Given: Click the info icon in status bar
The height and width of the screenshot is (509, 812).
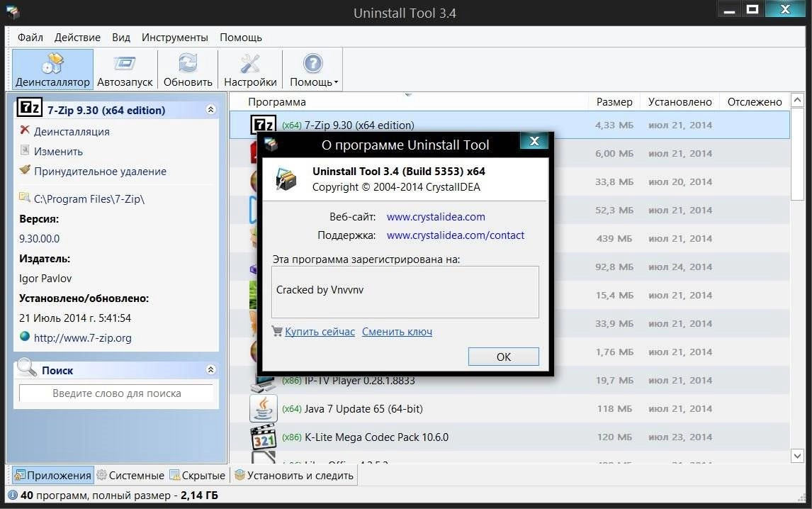Looking at the screenshot, I should click(x=13, y=495).
